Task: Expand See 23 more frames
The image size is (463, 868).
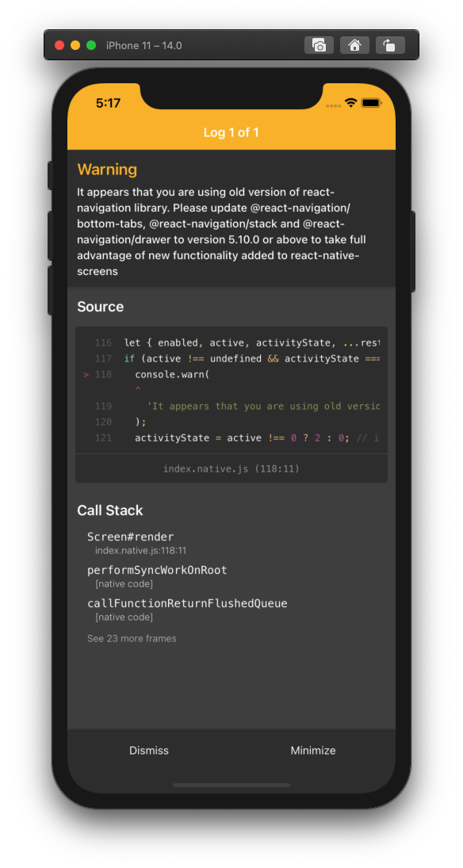Action: (x=132, y=638)
